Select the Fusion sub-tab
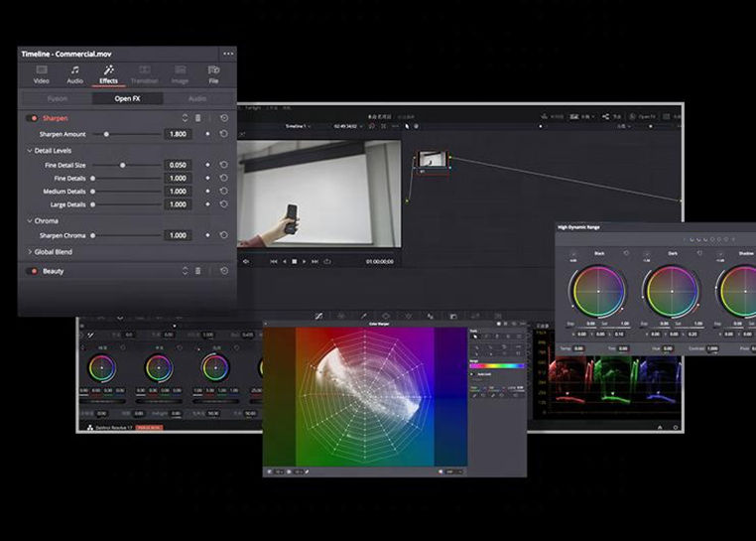This screenshot has width=756, height=541. (57, 98)
